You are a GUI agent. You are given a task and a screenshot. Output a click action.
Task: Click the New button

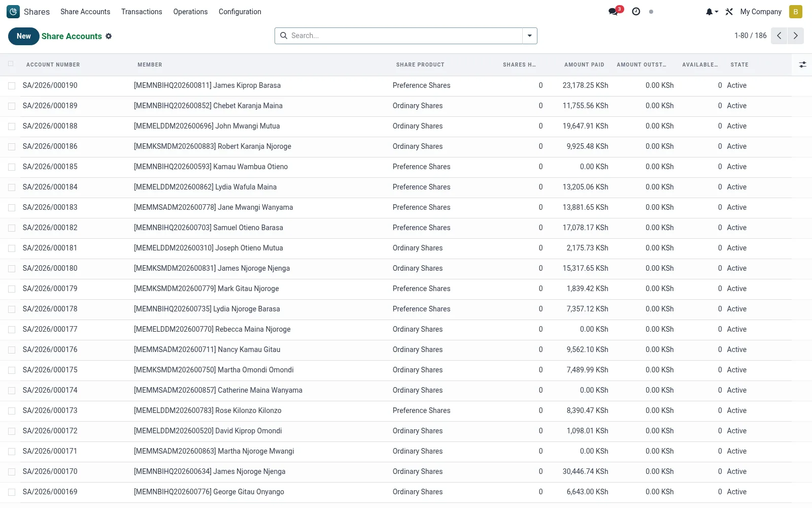[24, 36]
